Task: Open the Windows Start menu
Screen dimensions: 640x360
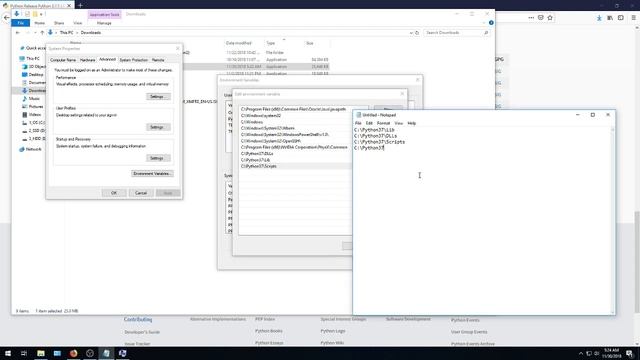Action: (8, 353)
